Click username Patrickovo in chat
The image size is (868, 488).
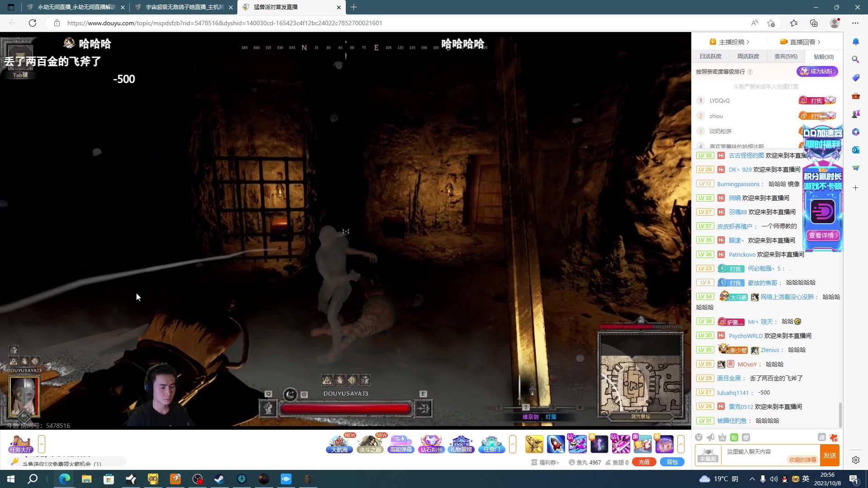tap(742, 254)
